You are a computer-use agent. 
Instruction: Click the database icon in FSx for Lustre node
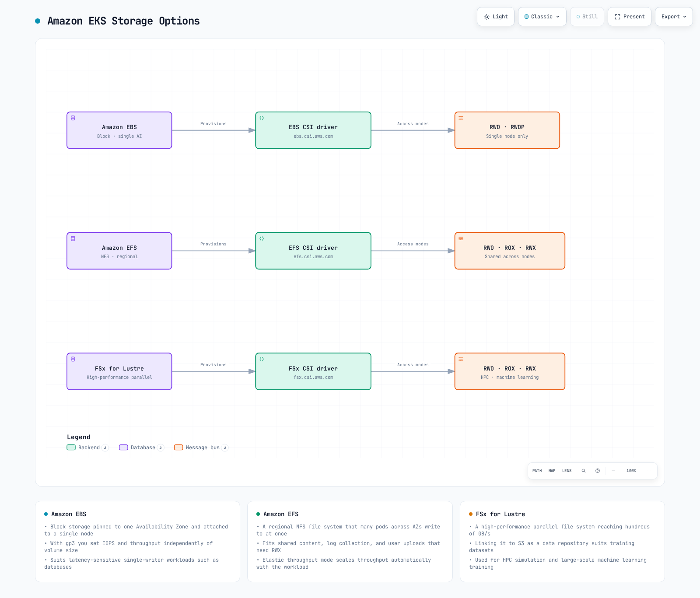pyautogui.click(x=73, y=359)
